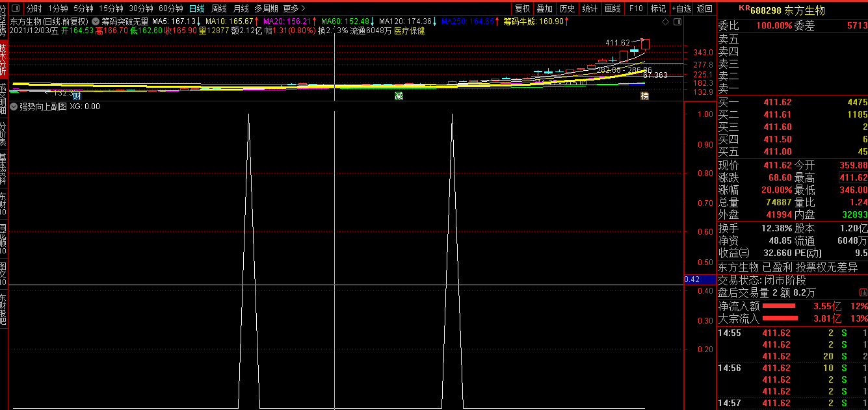Open the 技术分析 sidebar tab
This screenshot has width=868, height=410.
3,58
